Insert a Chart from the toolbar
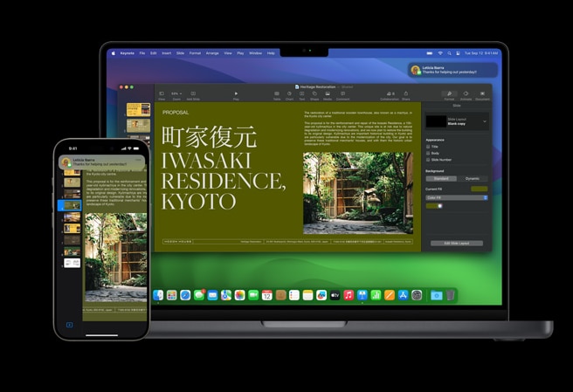The height and width of the screenshot is (392, 573). click(289, 95)
